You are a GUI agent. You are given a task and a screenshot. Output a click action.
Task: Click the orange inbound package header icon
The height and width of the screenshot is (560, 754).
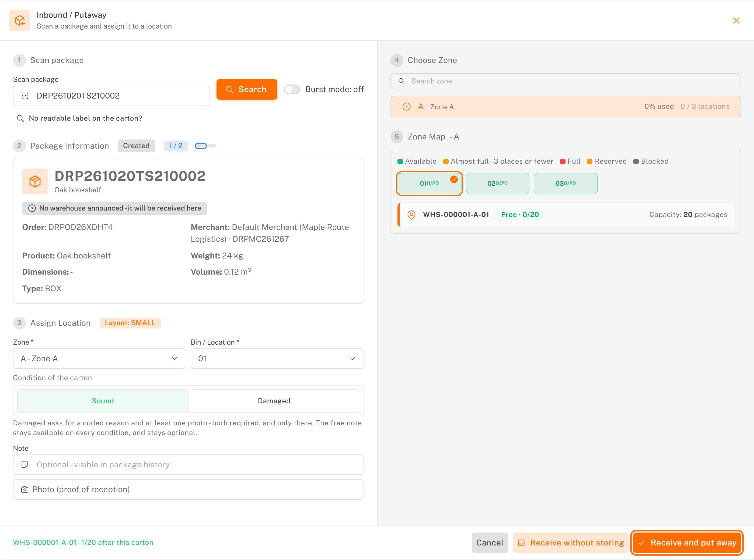(19, 20)
